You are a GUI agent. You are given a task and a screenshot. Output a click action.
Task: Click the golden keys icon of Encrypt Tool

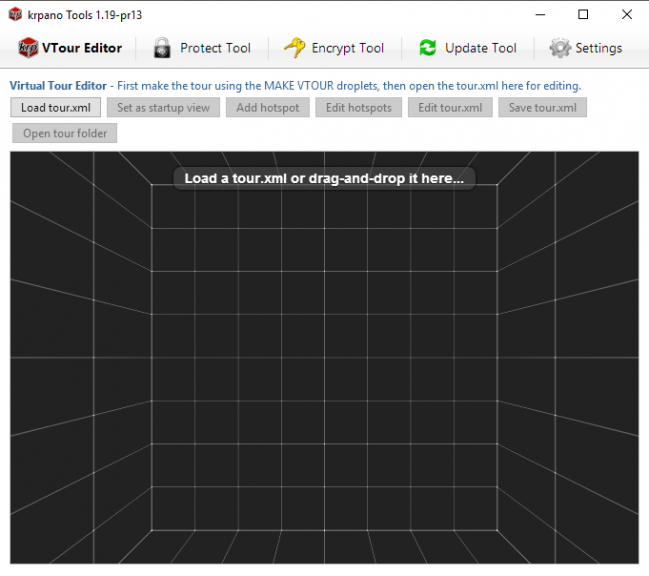(x=295, y=48)
